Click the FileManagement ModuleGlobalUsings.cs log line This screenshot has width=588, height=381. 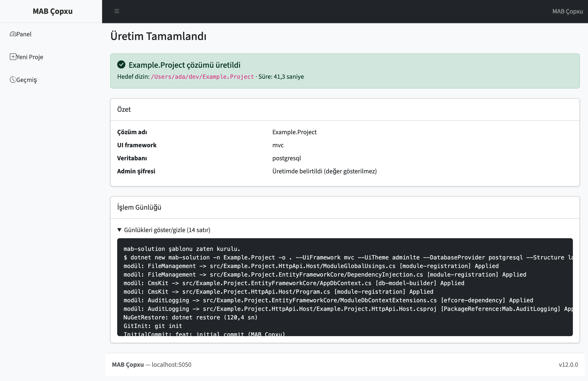pyautogui.click(x=311, y=266)
